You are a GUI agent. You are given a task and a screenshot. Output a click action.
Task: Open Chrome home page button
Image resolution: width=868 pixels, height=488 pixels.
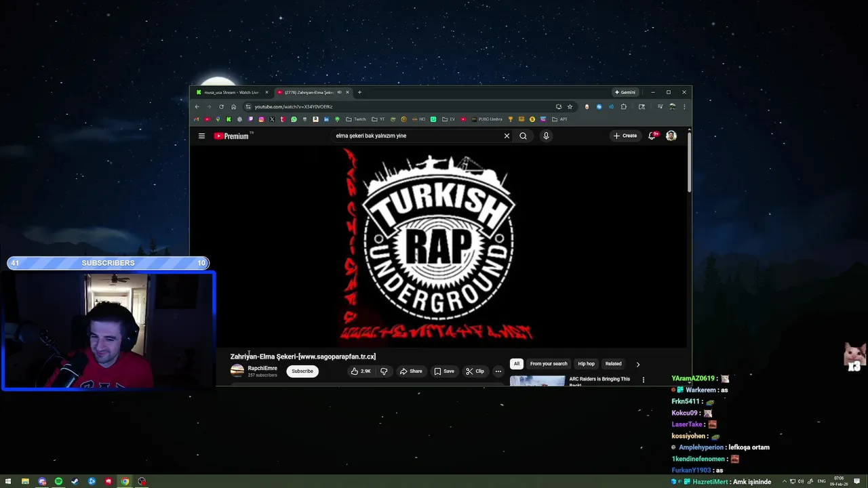(x=233, y=106)
